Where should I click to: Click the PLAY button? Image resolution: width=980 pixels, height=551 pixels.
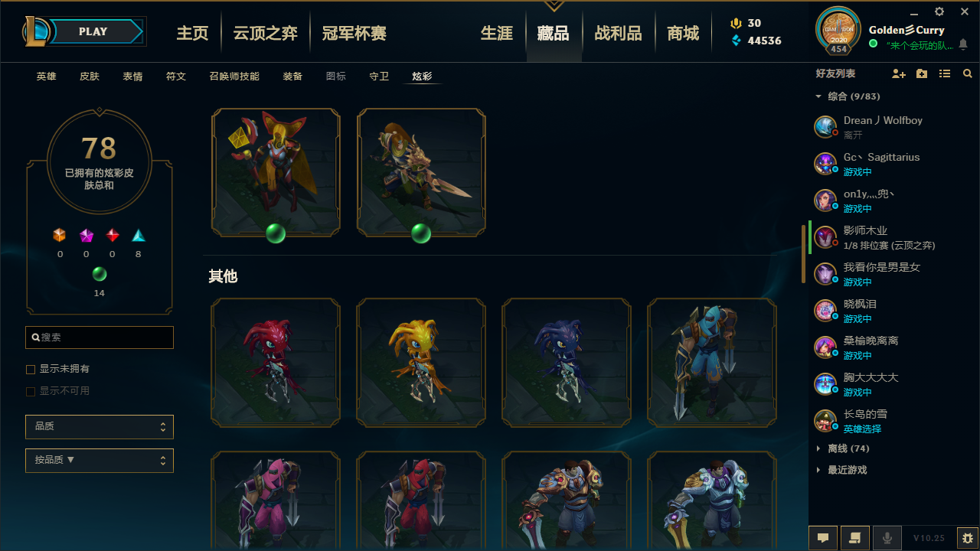coord(93,31)
